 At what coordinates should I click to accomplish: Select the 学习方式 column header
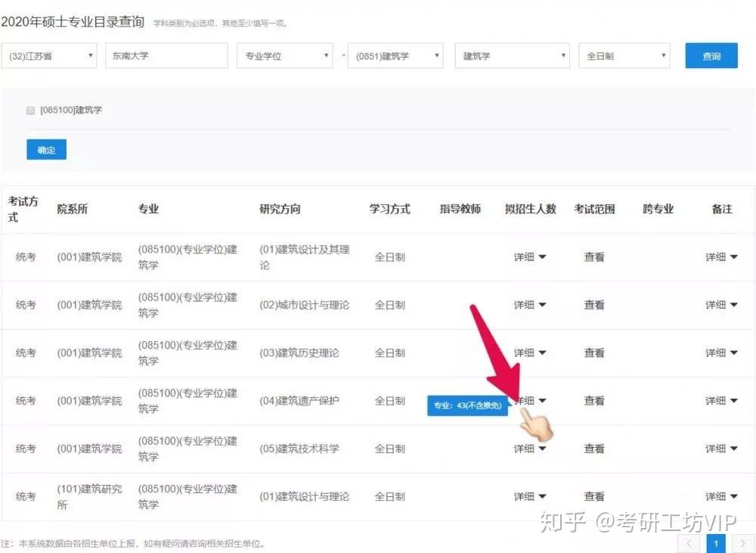pyautogui.click(x=389, y=209)
